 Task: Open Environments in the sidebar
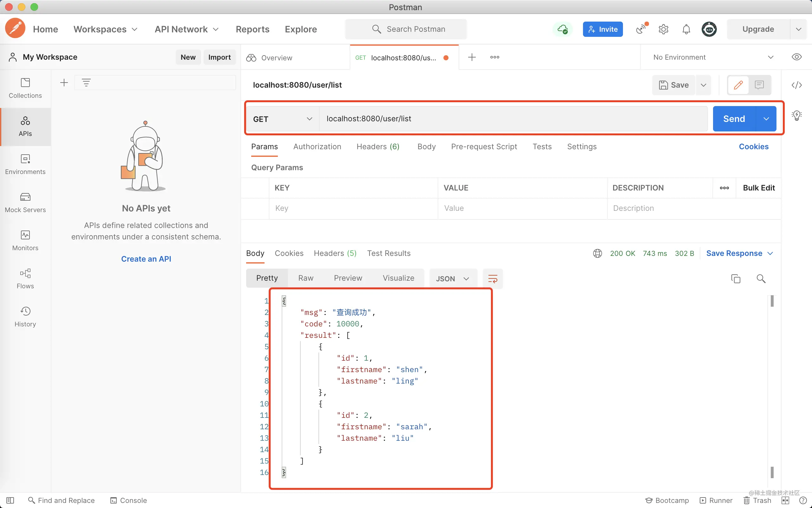pos(25,165)
